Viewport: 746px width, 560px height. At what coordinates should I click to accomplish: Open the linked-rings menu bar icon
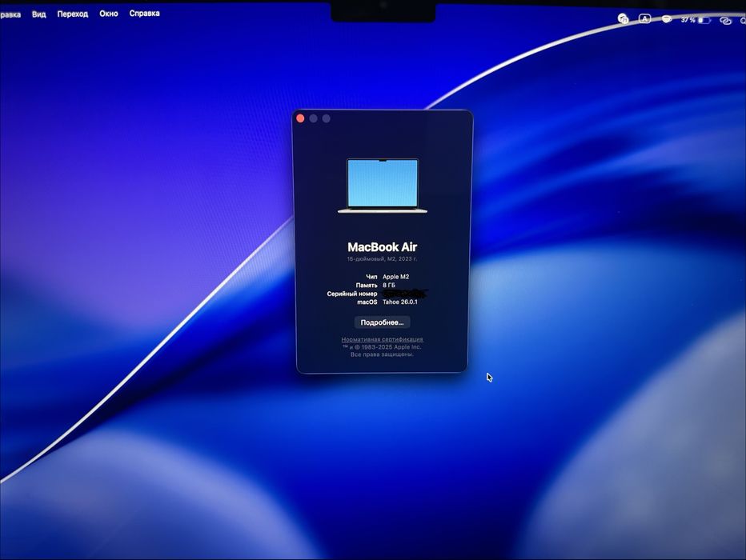[x=725, y=21]
